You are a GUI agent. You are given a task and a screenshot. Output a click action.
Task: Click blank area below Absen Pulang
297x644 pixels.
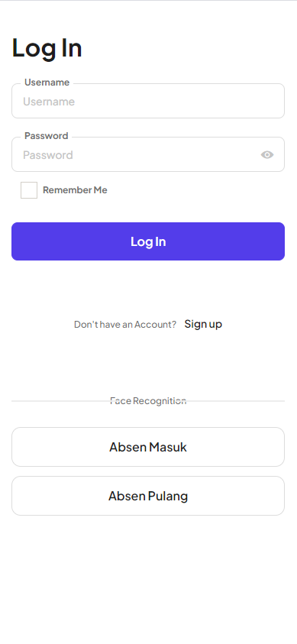pos(148,579)
